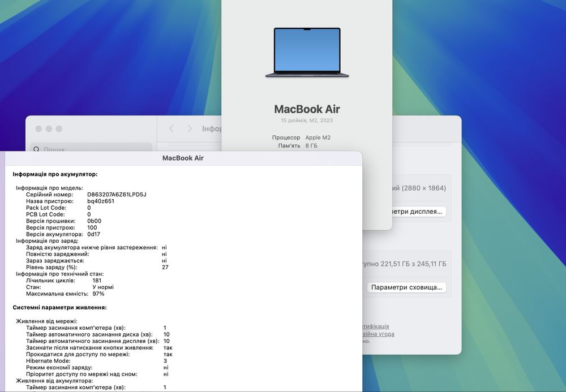The image size is (566, 392).
Task: Click the Пошук search field in System Settings
Action: pos(91,147)
